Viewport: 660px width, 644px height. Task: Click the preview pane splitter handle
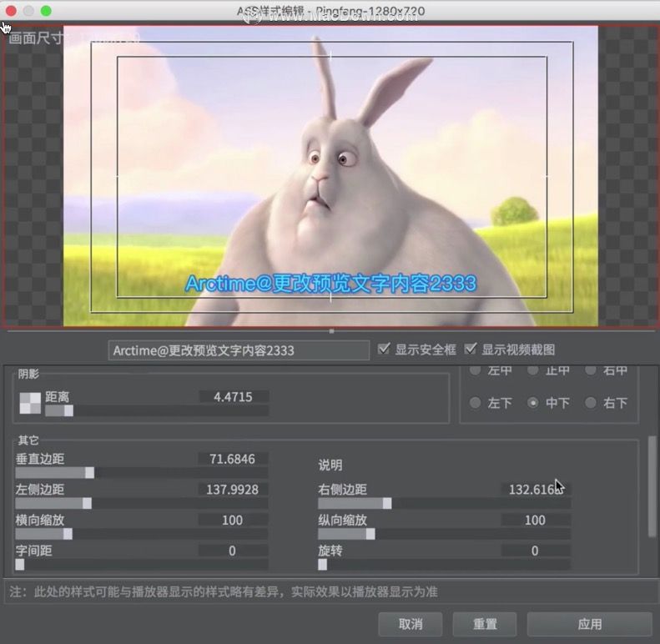[x=332, y=331]
